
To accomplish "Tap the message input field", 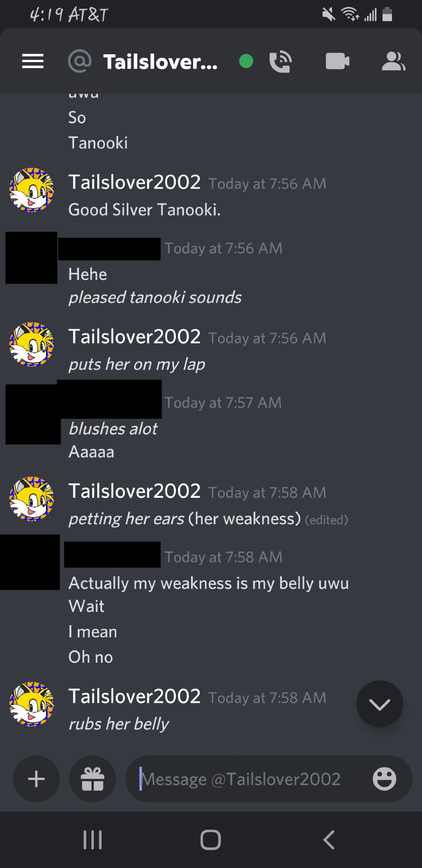I will click(x=247, y=779).
